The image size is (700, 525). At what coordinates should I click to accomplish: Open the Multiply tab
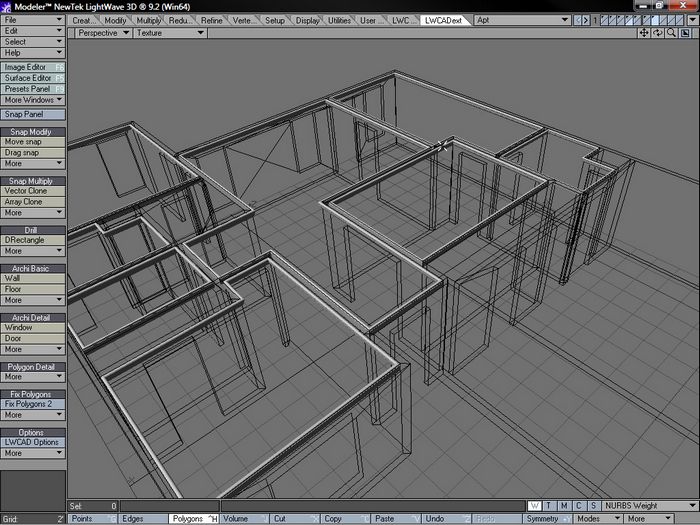pos(150,20)
